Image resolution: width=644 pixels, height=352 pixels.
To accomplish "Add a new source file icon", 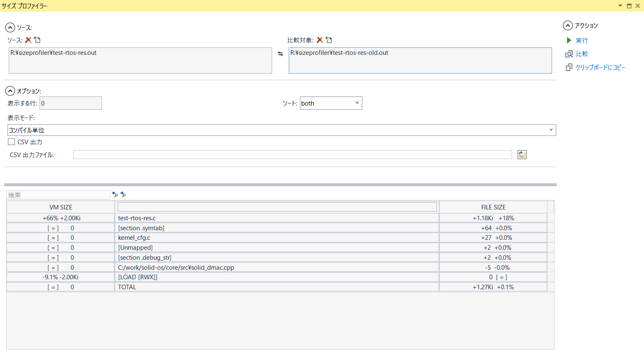I will (x=37, y=40).
